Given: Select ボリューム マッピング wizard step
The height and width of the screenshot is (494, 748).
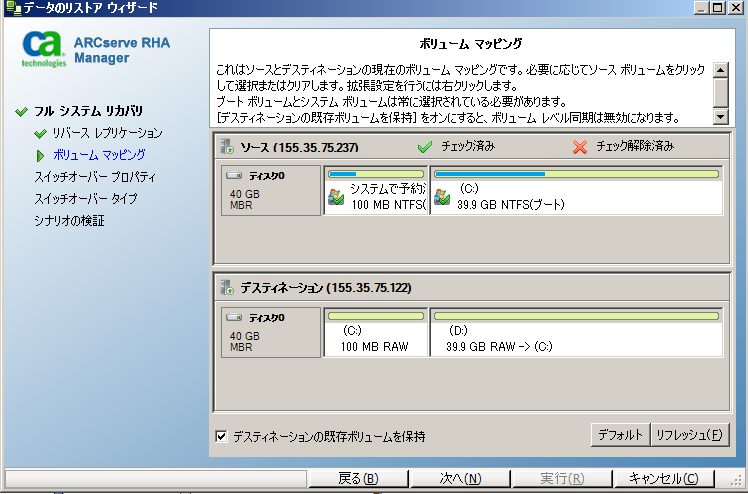Looking at the screenshot, I should pos(99,155).
